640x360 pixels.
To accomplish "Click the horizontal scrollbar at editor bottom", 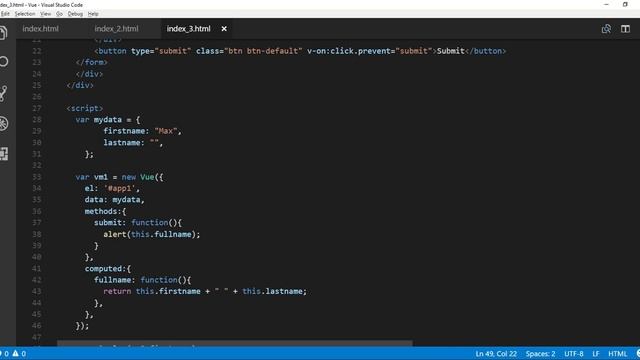I will (x=235, y=344).
